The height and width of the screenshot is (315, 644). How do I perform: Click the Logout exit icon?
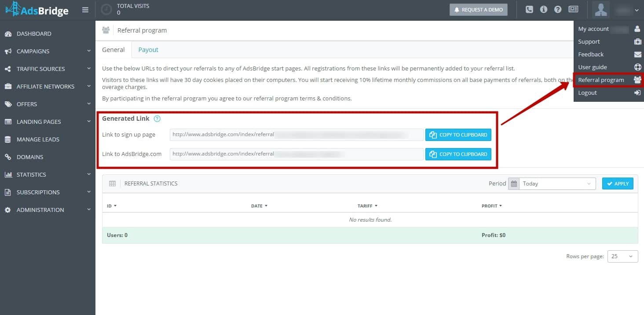(637, 93)
